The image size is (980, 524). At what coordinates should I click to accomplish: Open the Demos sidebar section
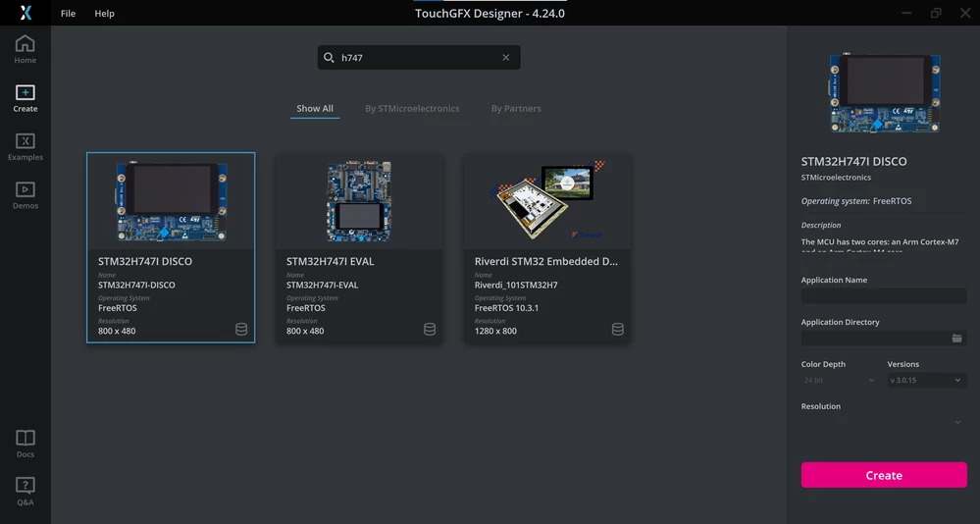tap(25, 195)
